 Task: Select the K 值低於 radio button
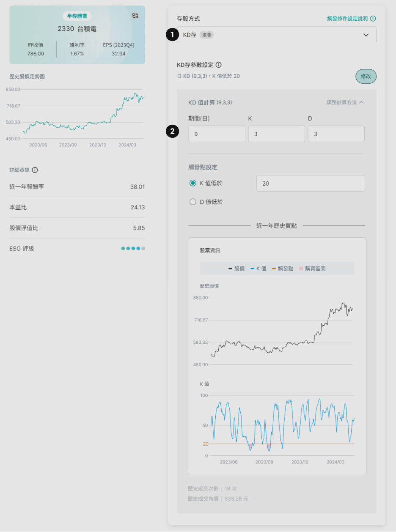[193, 183]
